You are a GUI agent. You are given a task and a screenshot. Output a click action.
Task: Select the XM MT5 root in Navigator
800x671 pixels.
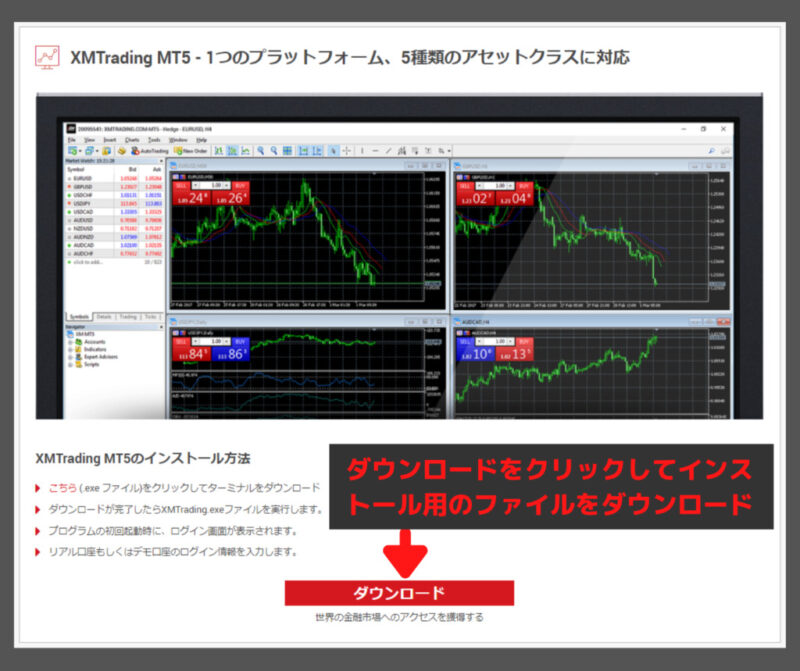[x=82, y=334]
